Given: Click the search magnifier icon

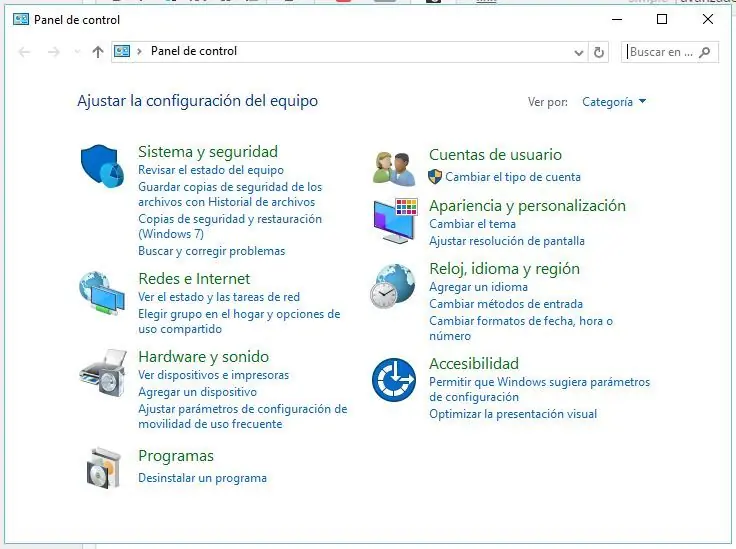Looking at the screenshot, I should tap(704, 52).
